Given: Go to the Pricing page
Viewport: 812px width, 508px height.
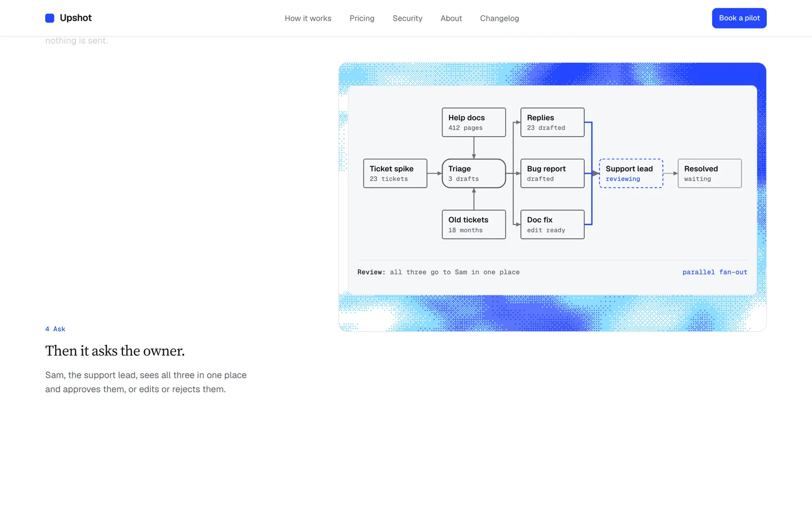Looking at the screenshot, I should coord(362,18).
